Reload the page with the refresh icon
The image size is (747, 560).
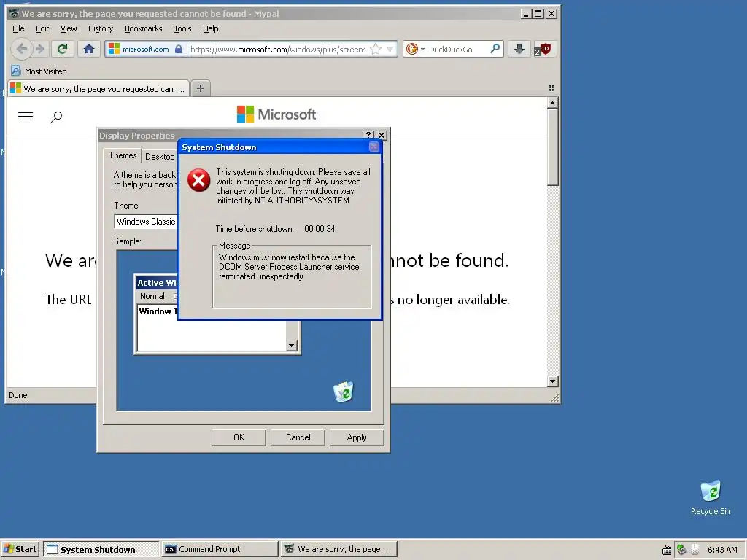[63, 49]
